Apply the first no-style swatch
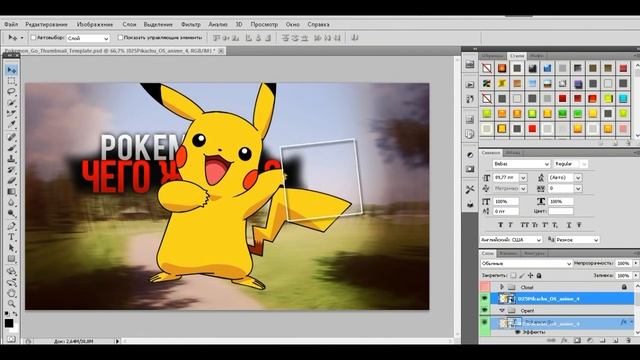The height and width of the screenshot is (360, 640). pyautogui.click(x=486, y=68)
